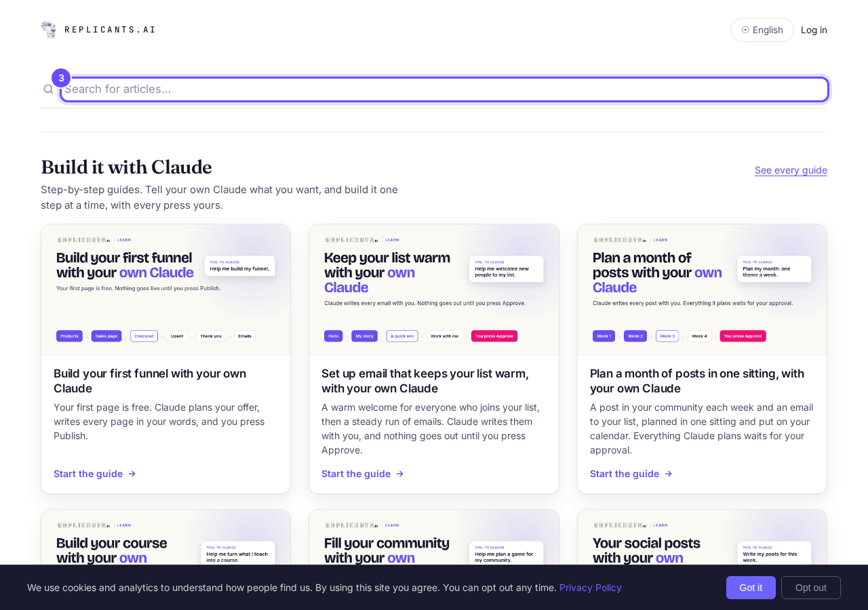Start the guide for planning a month of posts
The width and height of the screenshot is (868, 610).
(x=631, y=474)
